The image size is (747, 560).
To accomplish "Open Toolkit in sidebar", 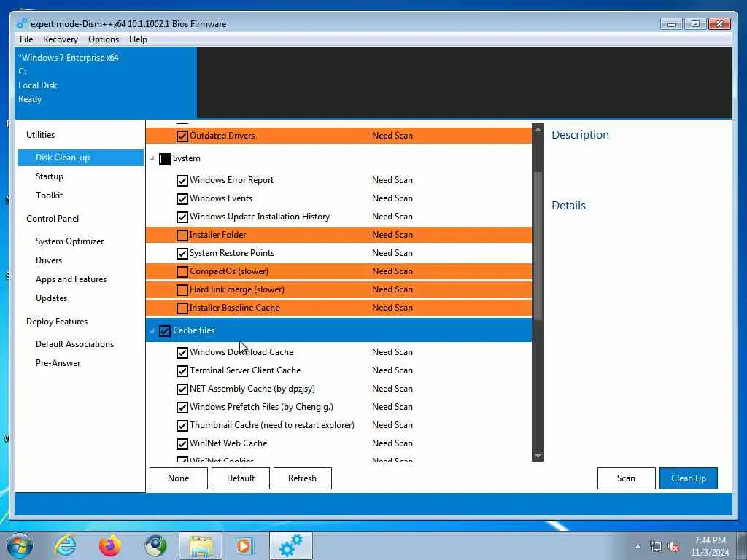I will pos(49,195).
